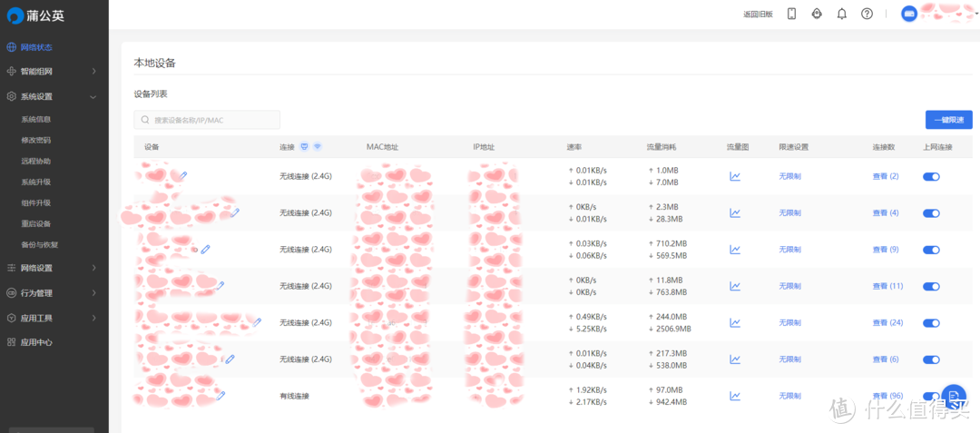Image resolution: width=980 pixels, height=433 pixels.
Task: Edit device name in wired connection row
Action: tap(220, 395)
